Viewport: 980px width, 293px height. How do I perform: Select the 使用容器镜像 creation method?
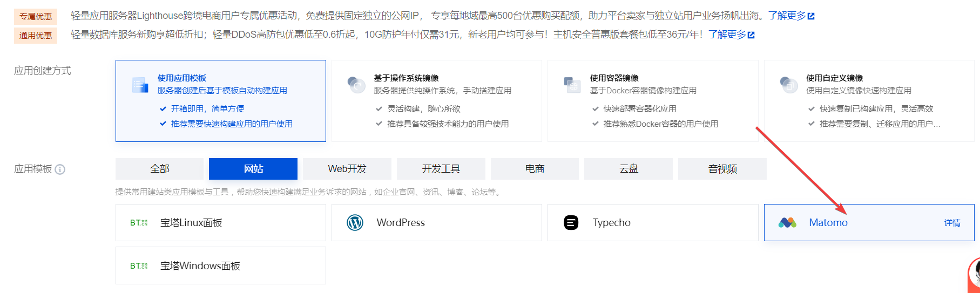click(x=653, y=101)
